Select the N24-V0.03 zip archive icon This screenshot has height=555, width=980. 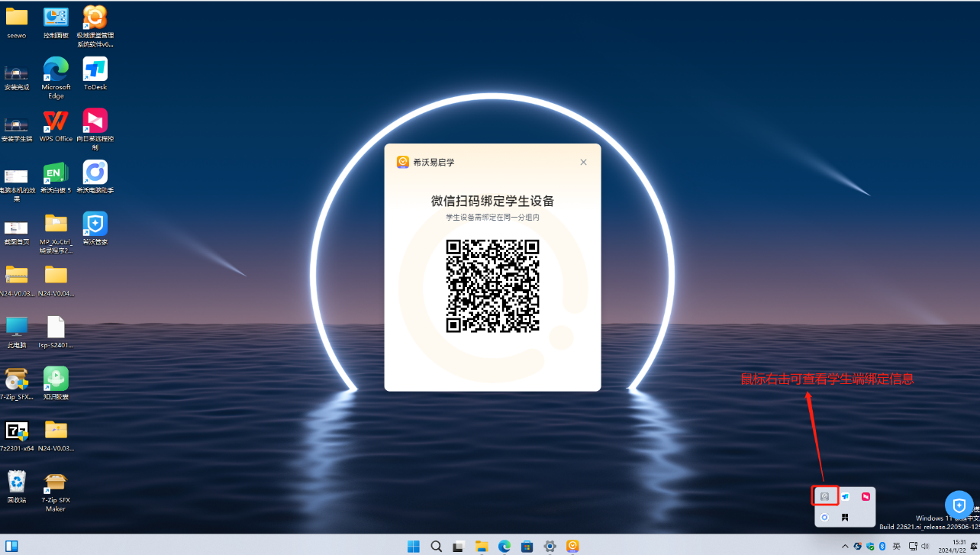(x=16, y=280)
